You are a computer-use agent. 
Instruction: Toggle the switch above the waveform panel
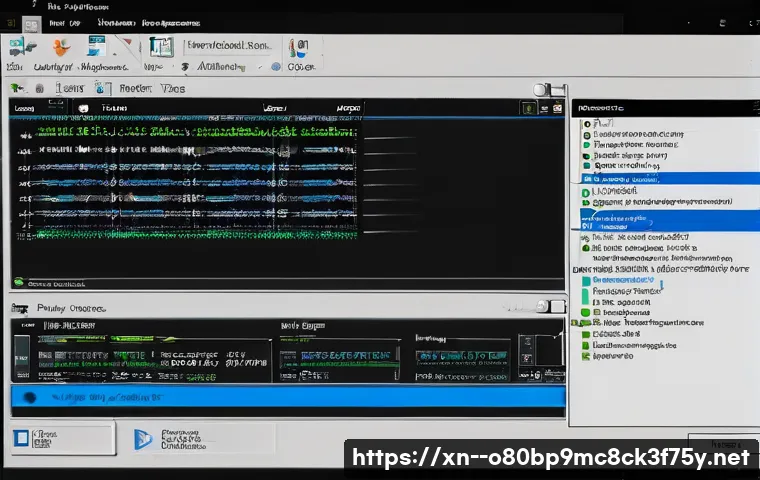pos(549,90)
